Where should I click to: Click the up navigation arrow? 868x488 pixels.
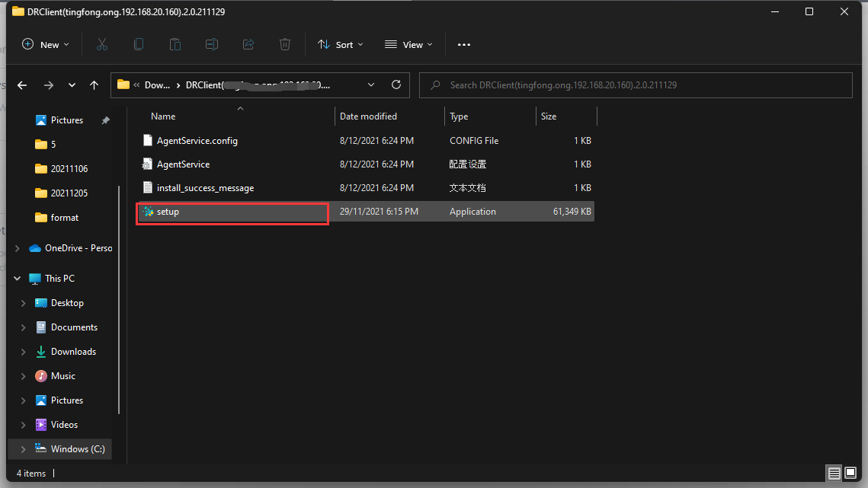(94, 85)
